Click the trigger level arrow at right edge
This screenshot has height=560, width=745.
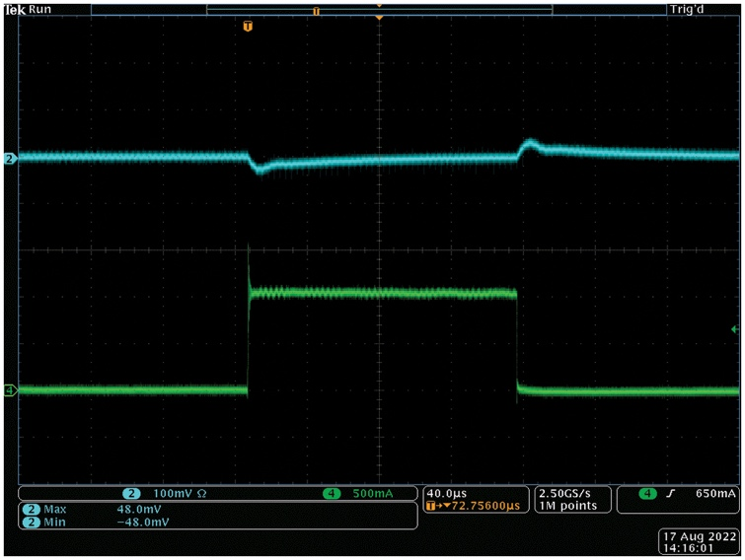pos(735,329)
